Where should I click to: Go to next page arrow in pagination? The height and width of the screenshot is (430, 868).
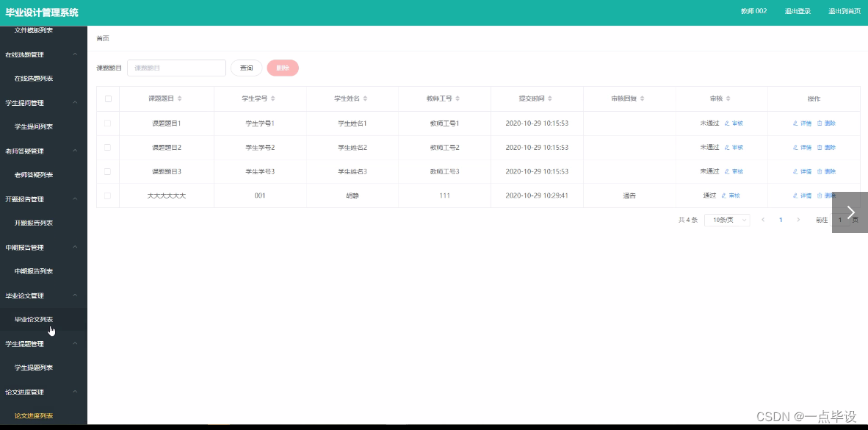(798, 220)
